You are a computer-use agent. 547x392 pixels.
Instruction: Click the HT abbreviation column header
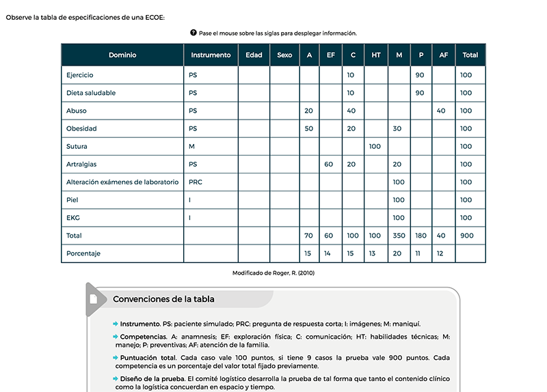pos(375,55)
